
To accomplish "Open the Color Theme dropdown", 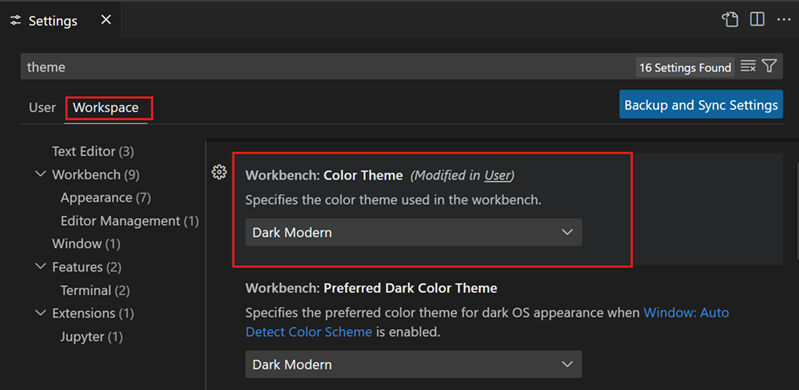I will click(x=413, y=232).
